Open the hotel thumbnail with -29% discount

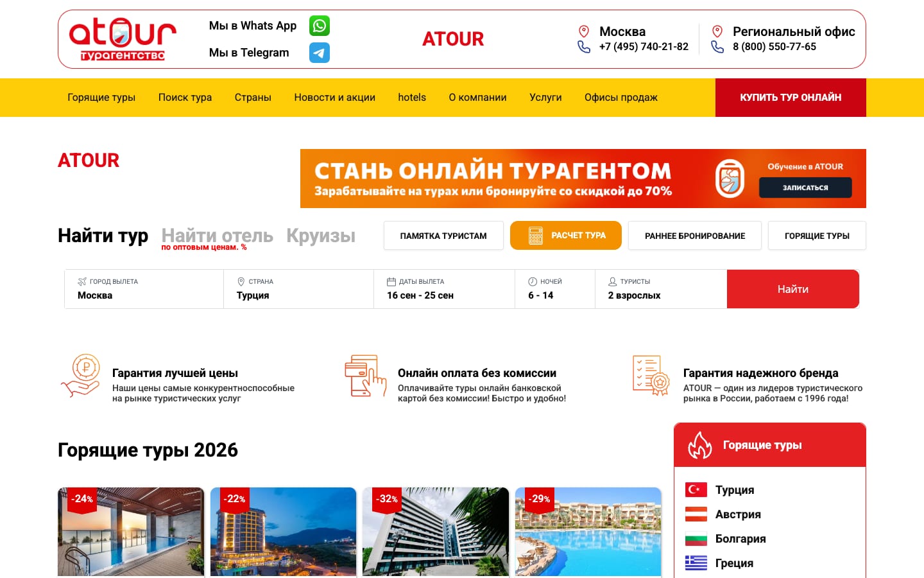tap(588, 532)
